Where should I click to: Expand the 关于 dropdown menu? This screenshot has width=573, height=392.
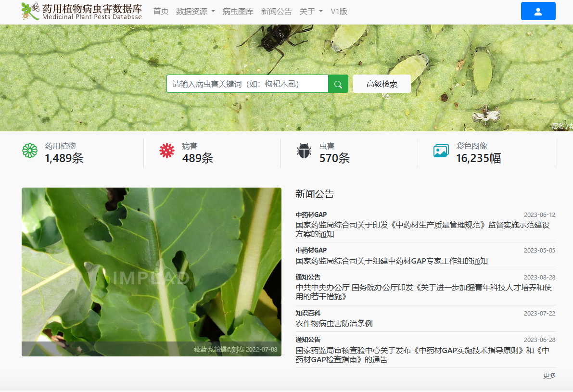pos(311,12)
